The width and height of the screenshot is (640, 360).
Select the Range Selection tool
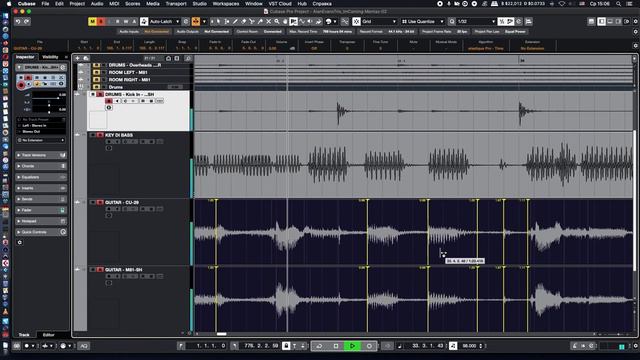pos(227,22)
